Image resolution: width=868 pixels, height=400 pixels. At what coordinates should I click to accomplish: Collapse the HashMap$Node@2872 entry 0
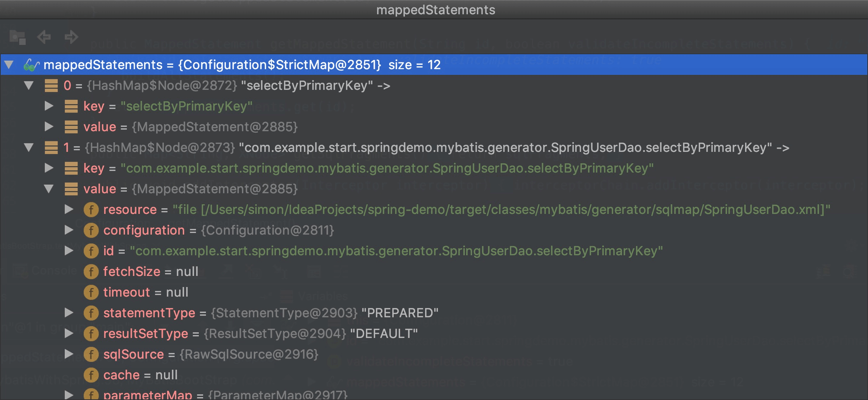[x=29, y=86]
